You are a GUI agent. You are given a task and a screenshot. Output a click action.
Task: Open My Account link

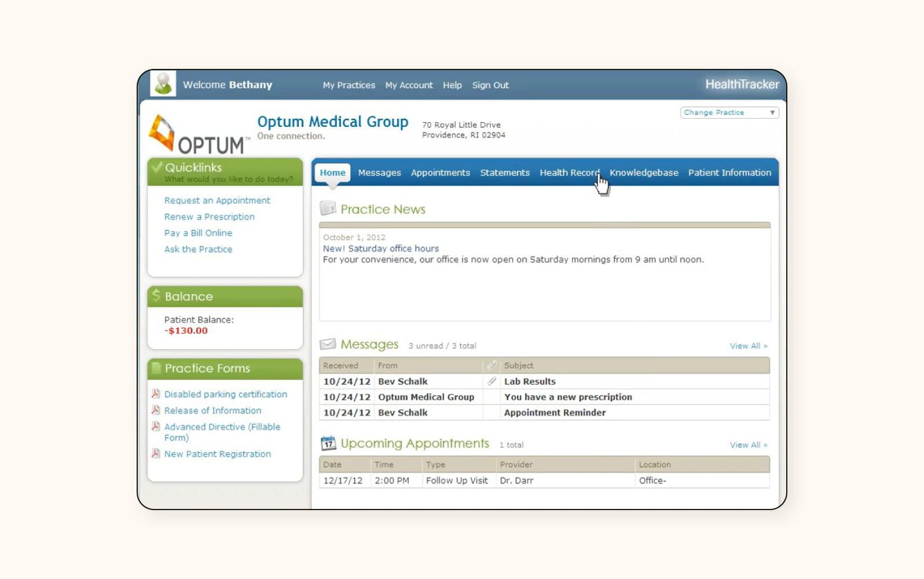pos(409,85)
